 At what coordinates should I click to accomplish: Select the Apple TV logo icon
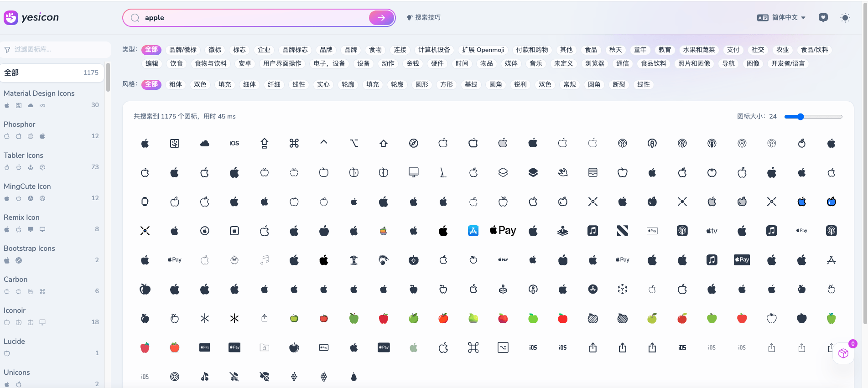tap(712, 231)
